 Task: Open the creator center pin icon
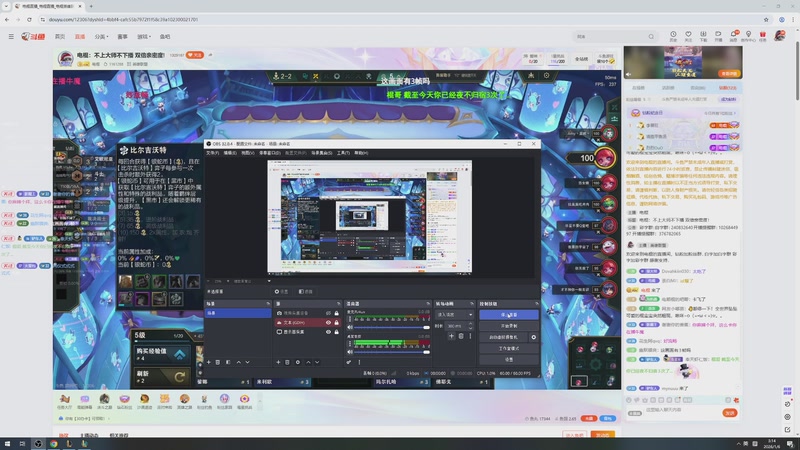748,35
